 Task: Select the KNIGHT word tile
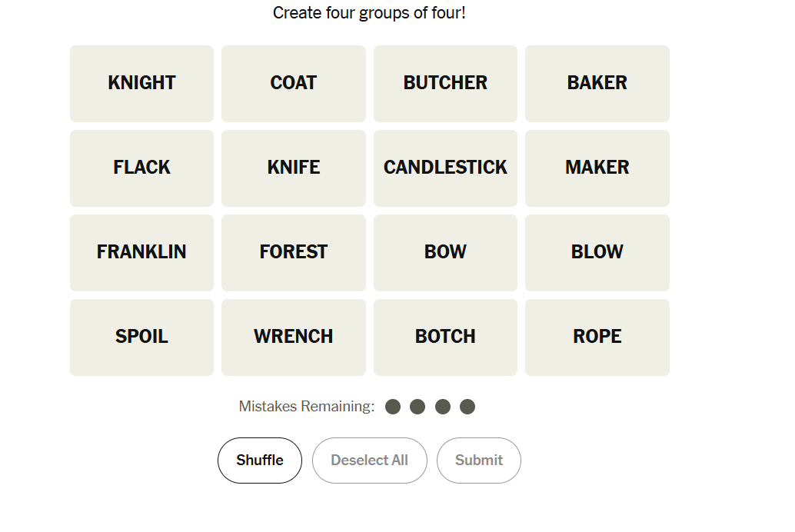(141, 83)
